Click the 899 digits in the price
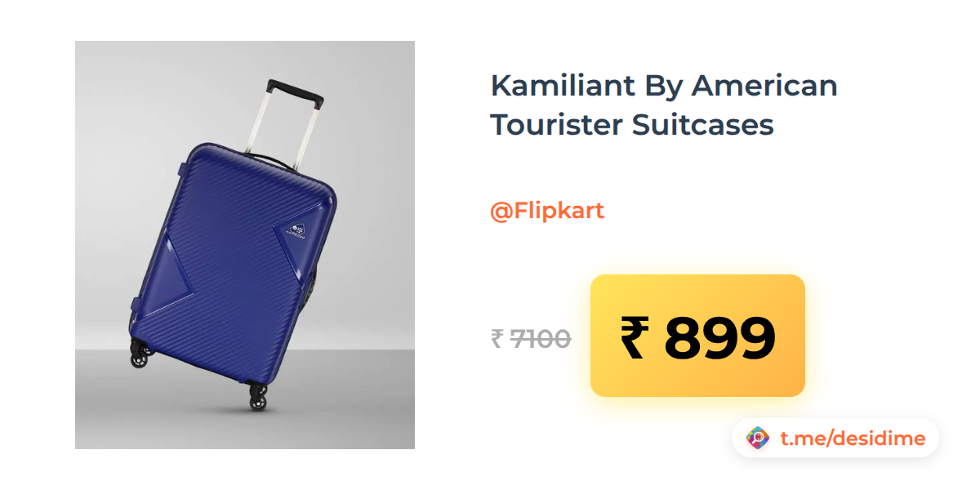 pos(719,337)
